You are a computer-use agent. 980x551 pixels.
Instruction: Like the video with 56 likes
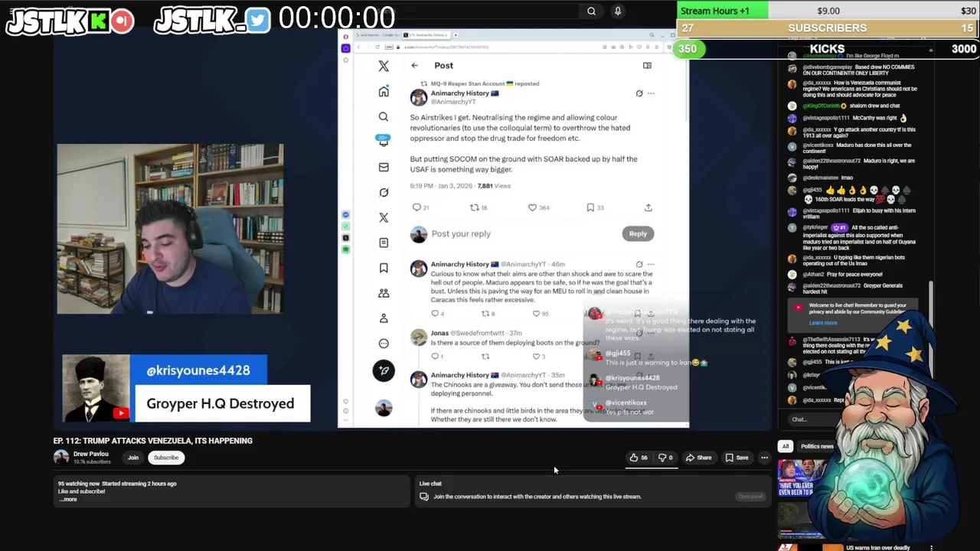pos(639,458)
